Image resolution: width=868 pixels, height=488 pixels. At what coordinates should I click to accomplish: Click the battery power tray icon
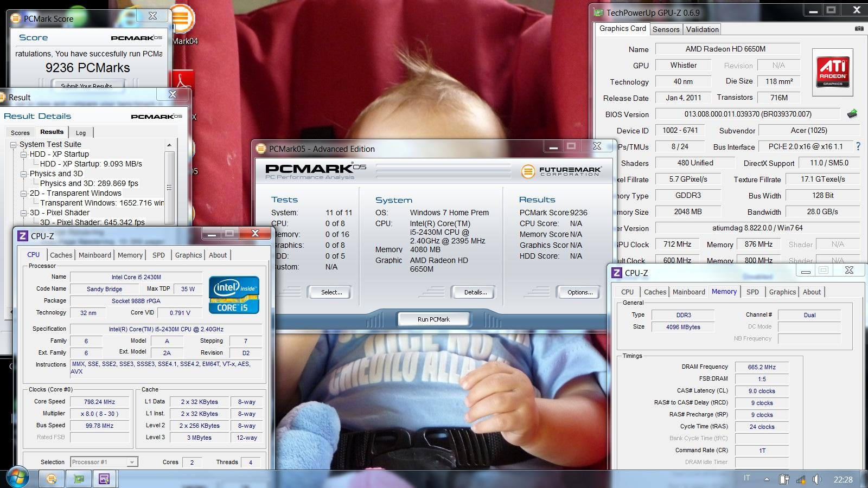coord(784,479)
